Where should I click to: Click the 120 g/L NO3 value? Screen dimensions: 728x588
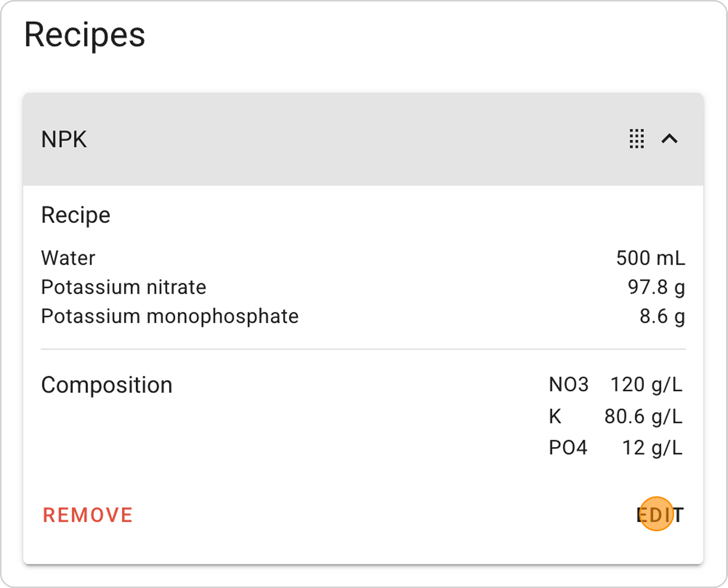[x=646, y=385]
